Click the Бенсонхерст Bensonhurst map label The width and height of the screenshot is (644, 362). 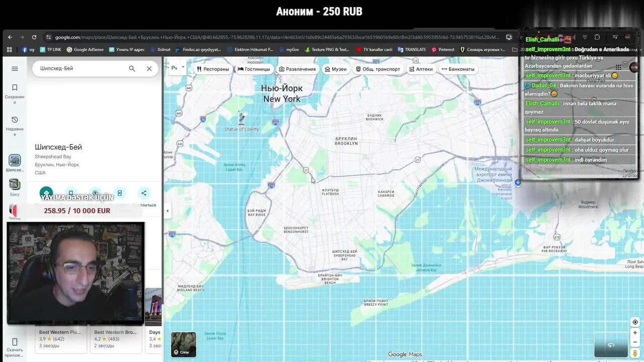296,230
